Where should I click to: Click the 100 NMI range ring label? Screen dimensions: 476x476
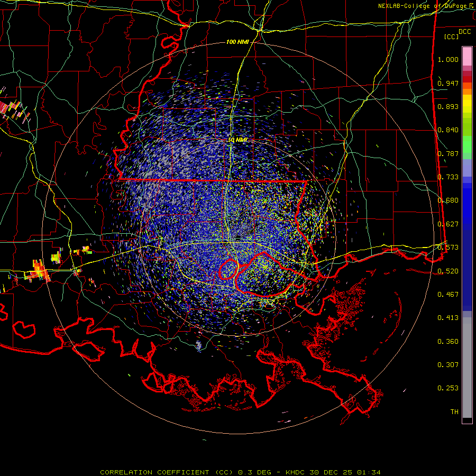[237, 42]
